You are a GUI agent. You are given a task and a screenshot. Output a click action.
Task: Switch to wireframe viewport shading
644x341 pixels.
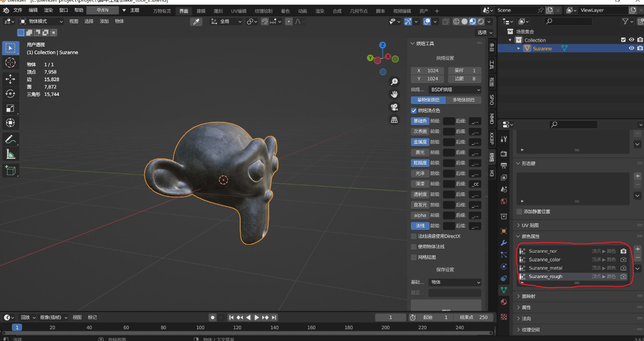456,21
